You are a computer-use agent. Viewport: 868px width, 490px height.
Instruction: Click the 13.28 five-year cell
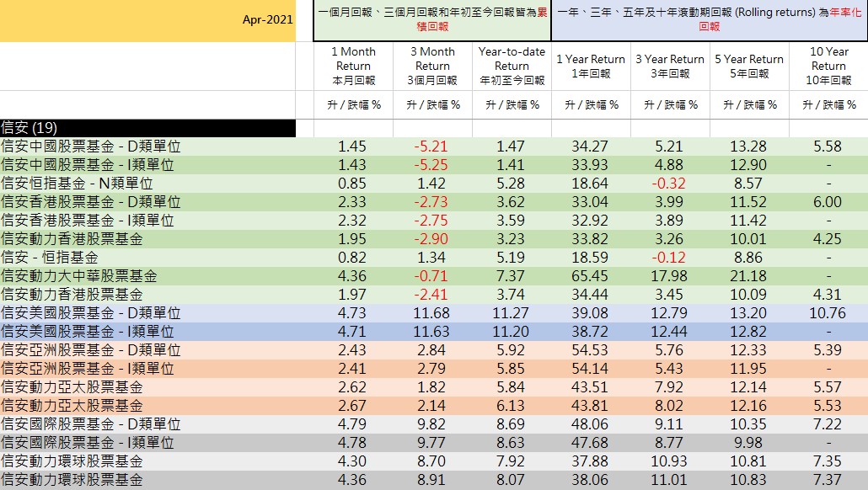click(748, 146)
